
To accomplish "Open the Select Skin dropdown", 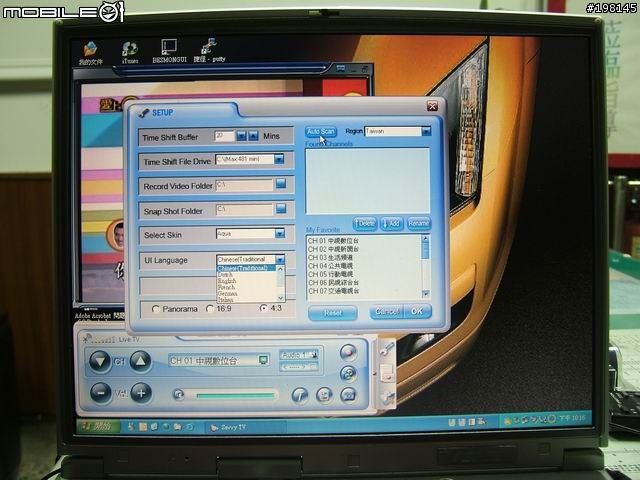I will [x=280, y=233].
